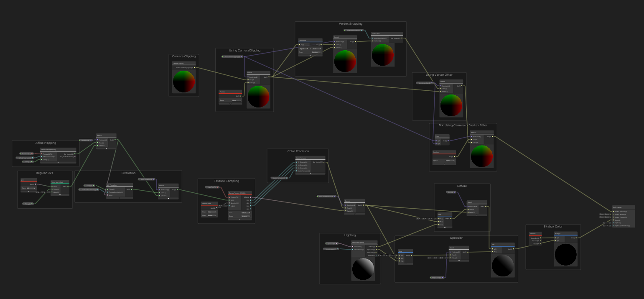Select the useColorPrecision property pill

(326, 196)
